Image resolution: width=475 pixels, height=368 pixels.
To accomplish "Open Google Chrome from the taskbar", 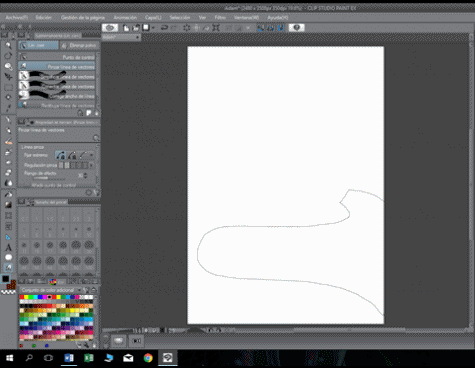I will tap(148, 358).
